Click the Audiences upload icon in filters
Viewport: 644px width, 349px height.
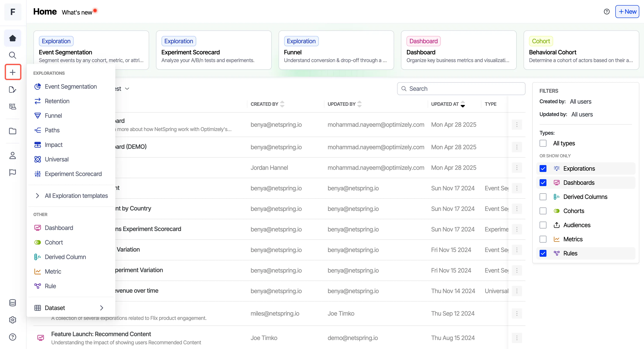[556, 225]
